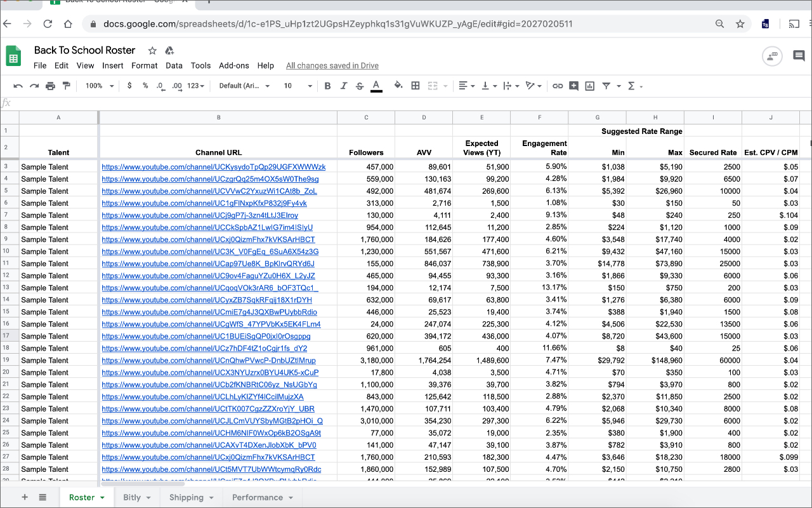The image size is (812, 508).
Task: Bookmark this page with star icon
Action: pyautogui.click(x=740, y=24)
